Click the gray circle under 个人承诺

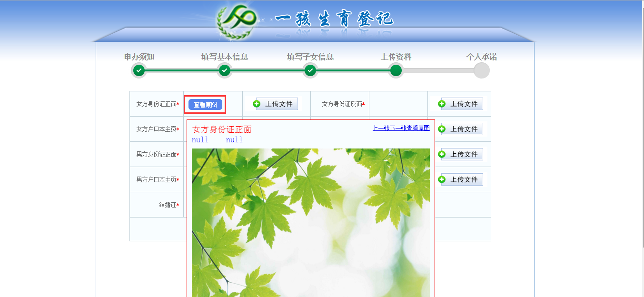click(481, 70)
